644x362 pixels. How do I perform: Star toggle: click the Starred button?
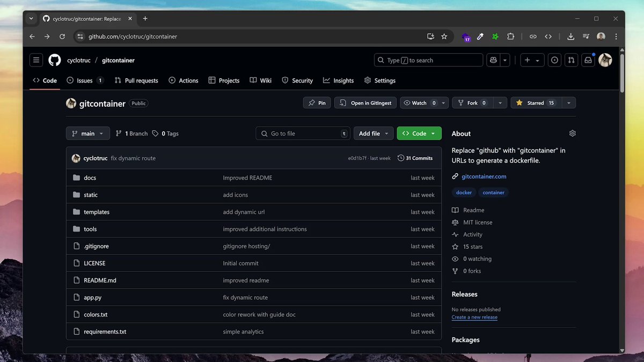pos(535,103)
